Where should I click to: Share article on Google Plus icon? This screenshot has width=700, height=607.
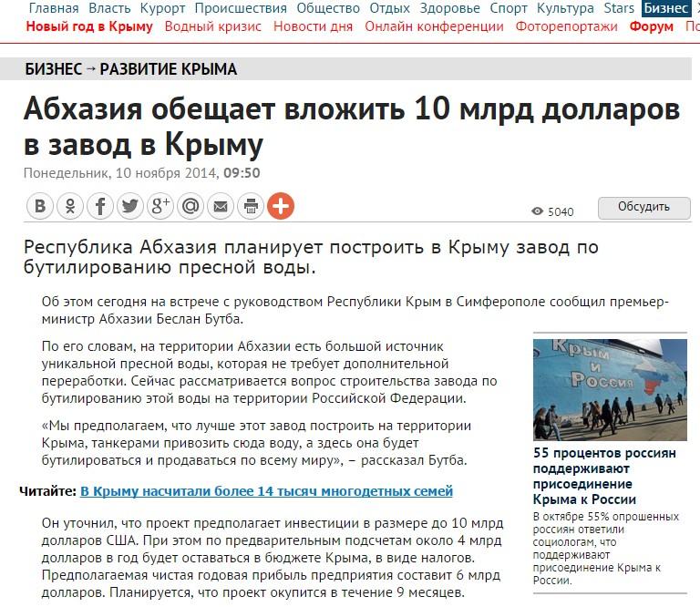pyautogui.click(x=160, y=206)
